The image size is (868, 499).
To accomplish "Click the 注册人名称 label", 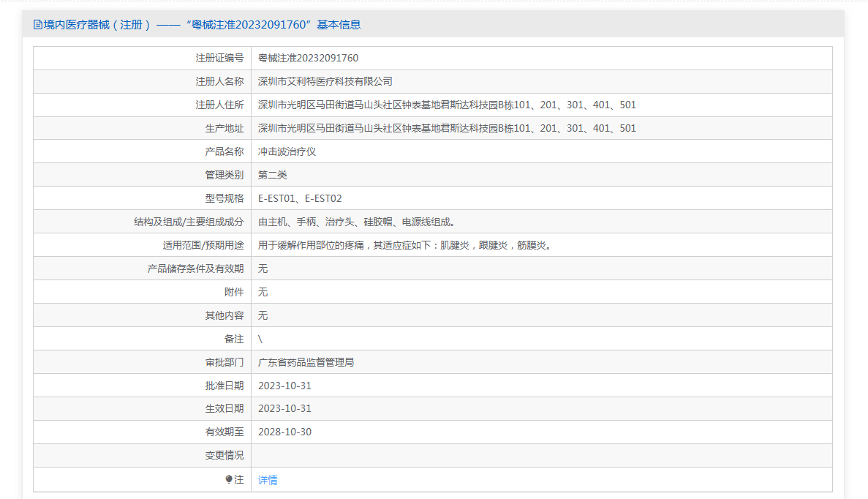I will click(x=219, y=81).
